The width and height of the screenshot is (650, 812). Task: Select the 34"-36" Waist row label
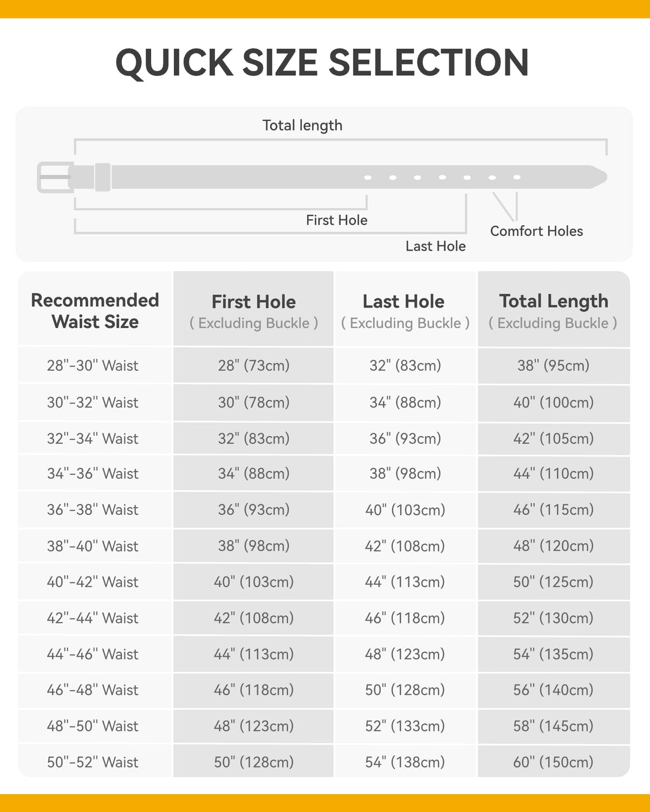tap(93, 474)
